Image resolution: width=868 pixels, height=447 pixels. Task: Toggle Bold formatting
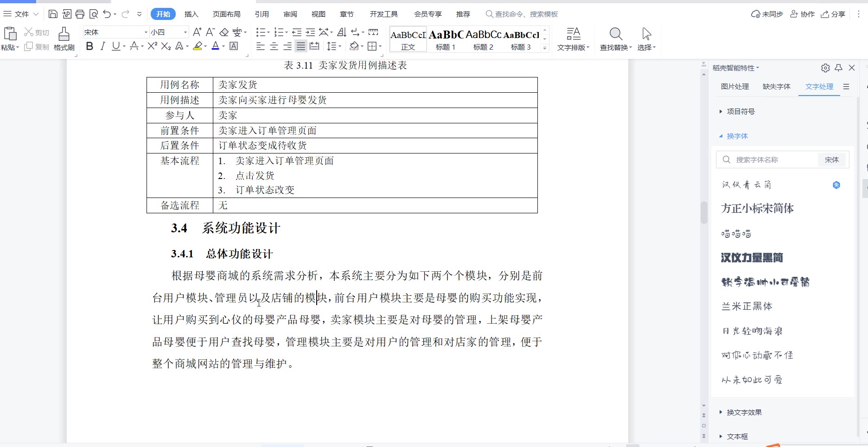[x=90, y=46]
